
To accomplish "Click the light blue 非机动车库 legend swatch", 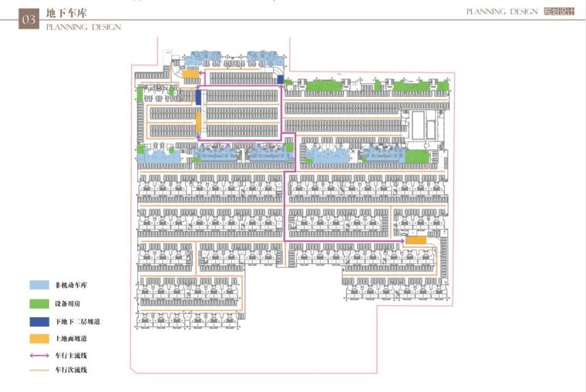I will [x=39, y=285].
